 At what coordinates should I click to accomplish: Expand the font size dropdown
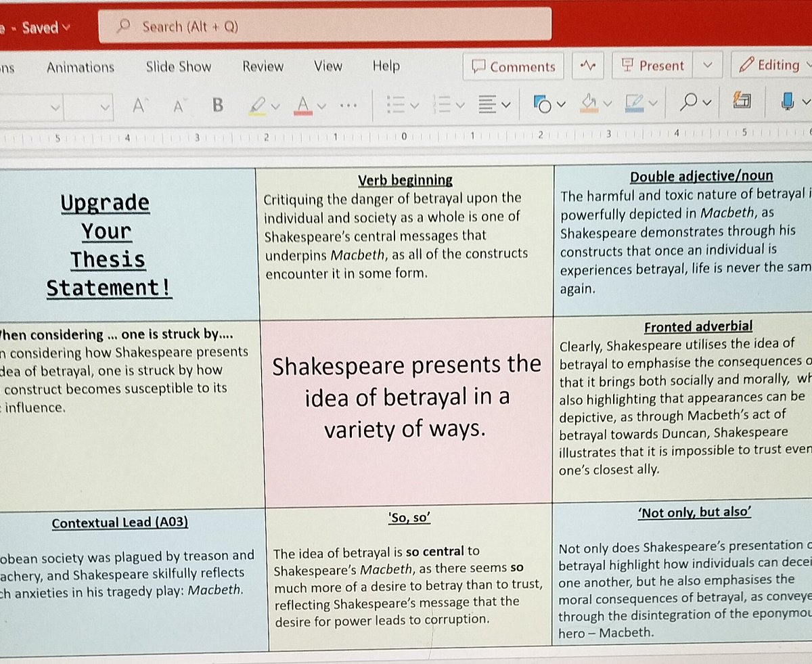pos(104,107)
